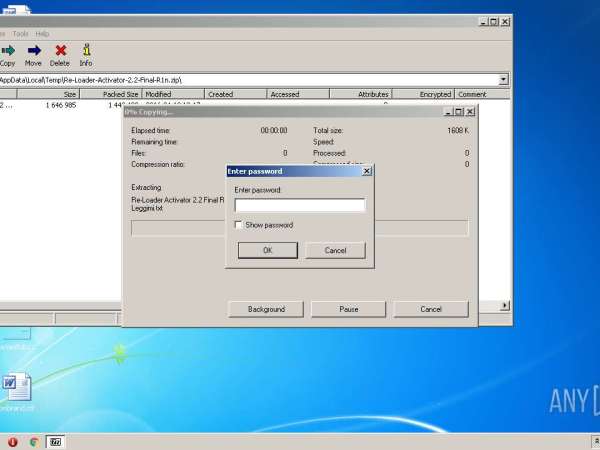Viewport: 600px width, 450px height.
Task: Close the 7-Zip main window
Action: tap(505, 22)
